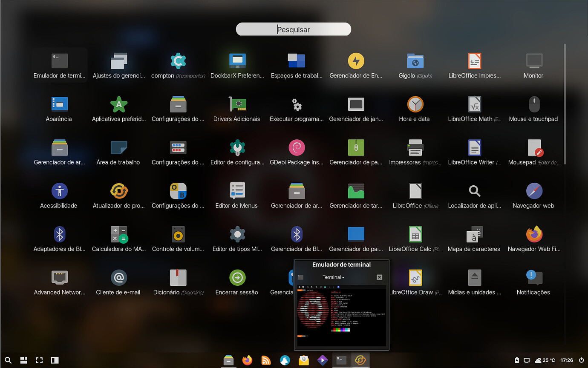Open the weather 25 °C indicator
Screen dimensions: 588x368
click(545, 360)
